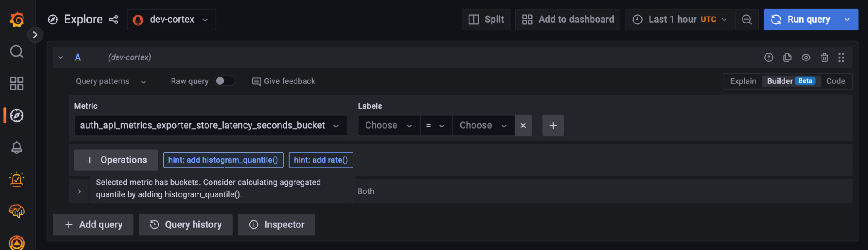This screenshot has height=250, width=868.
Task: Click hint: add histogram_quantile() button
Action: coord(223,160)
